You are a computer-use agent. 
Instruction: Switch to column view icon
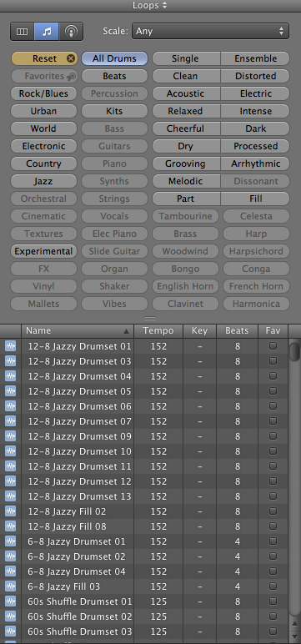pyautogui.click(x=23, y=32)
